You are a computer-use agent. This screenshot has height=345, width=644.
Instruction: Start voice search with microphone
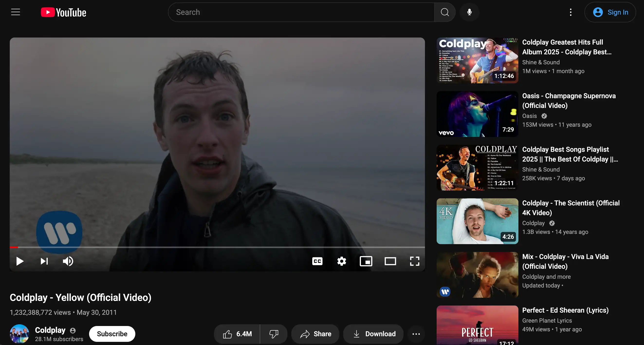pyautogui.click(x=469, y=12)
